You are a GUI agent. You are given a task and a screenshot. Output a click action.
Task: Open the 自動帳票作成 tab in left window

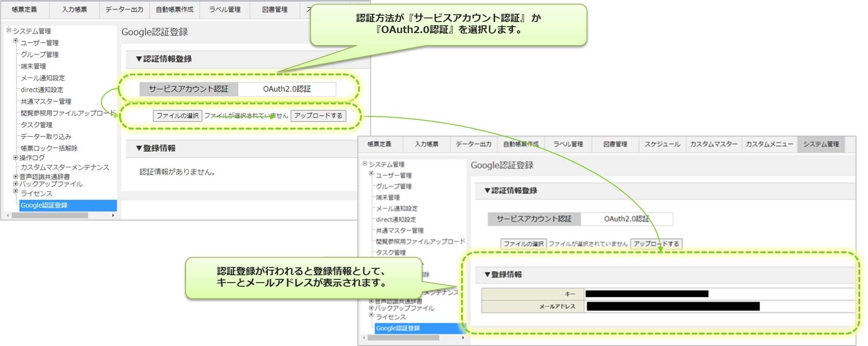175,9
